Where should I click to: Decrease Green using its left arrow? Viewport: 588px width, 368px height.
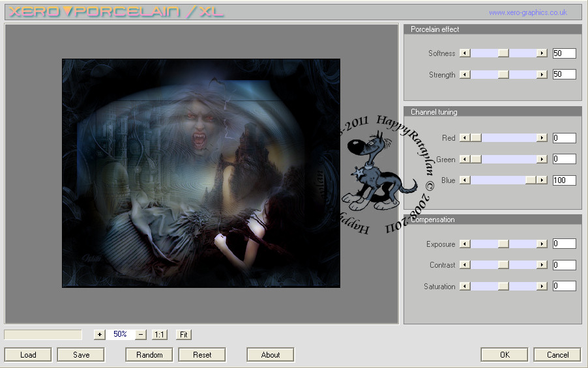point(465,160)
